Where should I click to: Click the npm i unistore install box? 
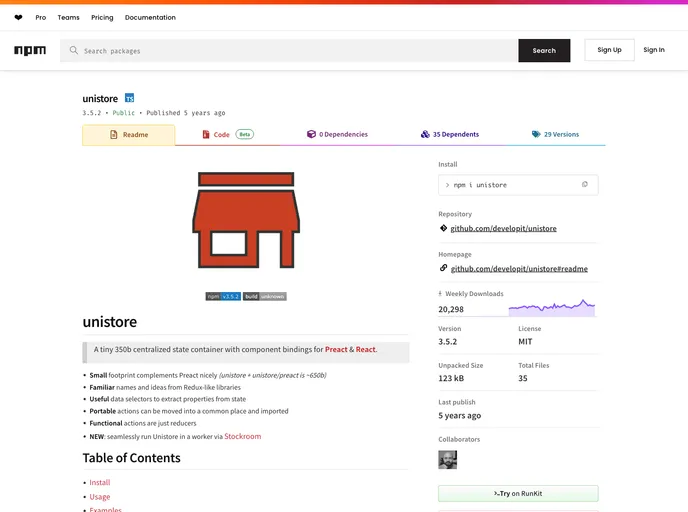pos(518,185)
